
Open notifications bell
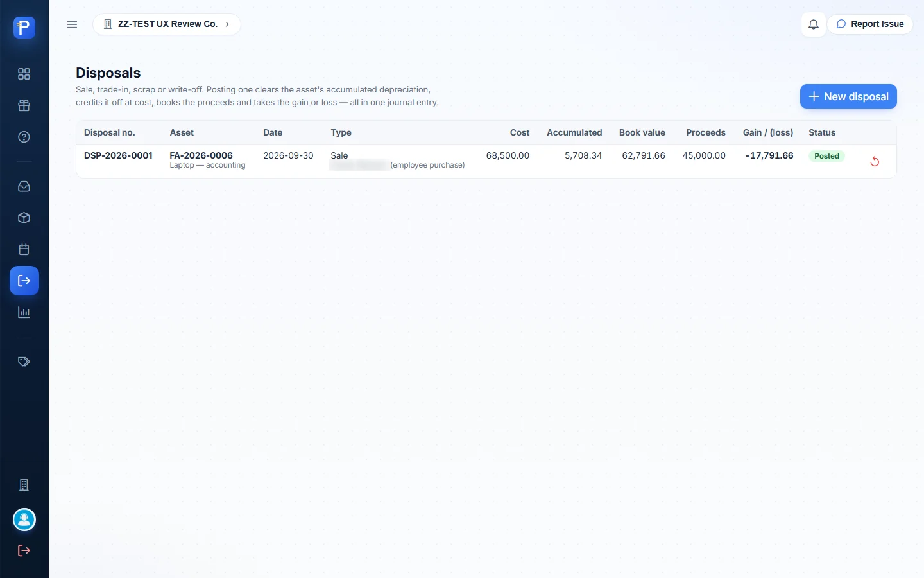click(813, 24)
